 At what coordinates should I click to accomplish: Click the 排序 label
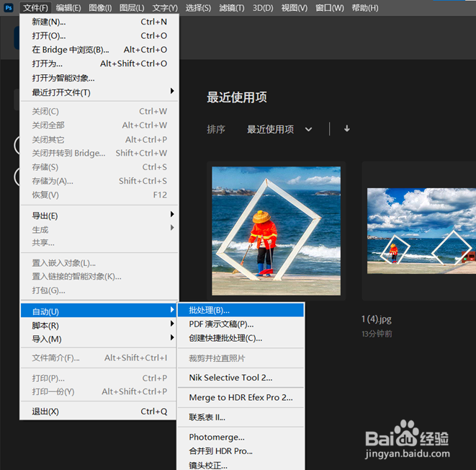click(x=216, y=130)
